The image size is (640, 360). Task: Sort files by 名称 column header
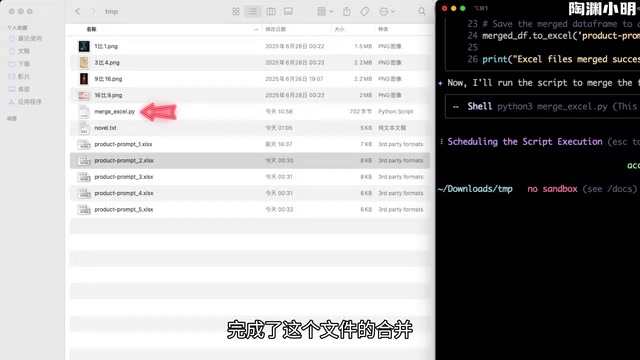[x=91, y=29]
